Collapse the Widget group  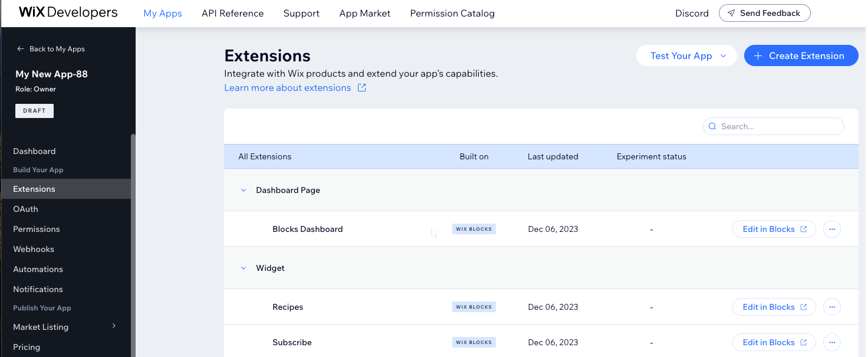click(x=243, y=268)
